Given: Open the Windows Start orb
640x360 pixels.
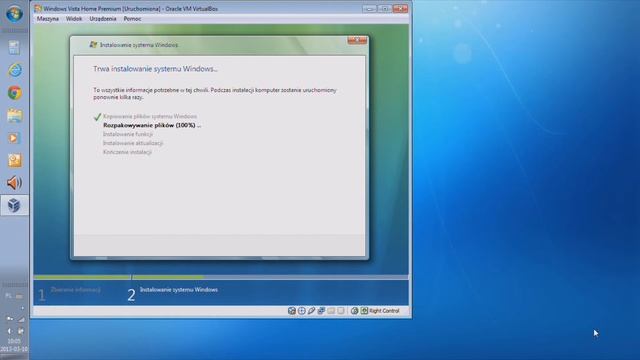Looking at the screenshot, I should click(14, 14).
